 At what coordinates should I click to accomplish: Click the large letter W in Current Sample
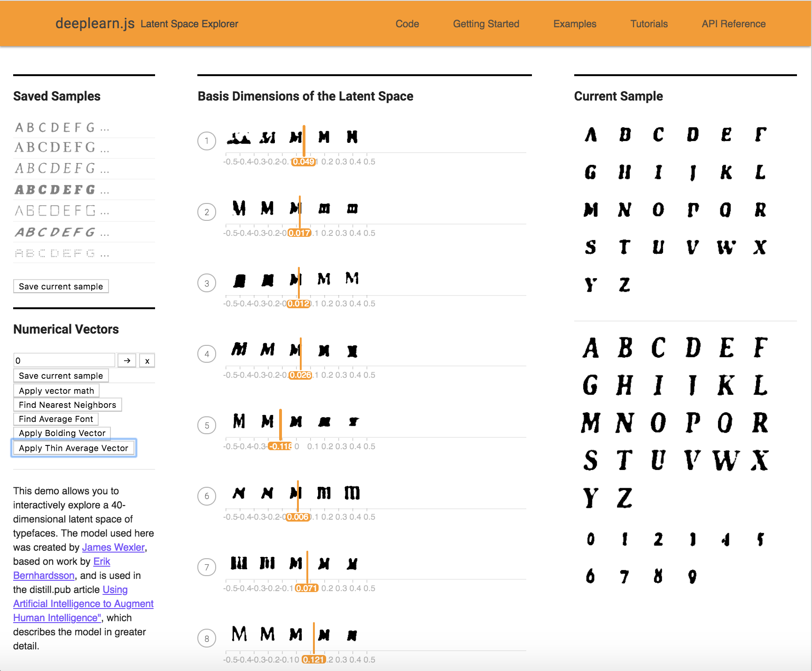(x=726, y=460)
